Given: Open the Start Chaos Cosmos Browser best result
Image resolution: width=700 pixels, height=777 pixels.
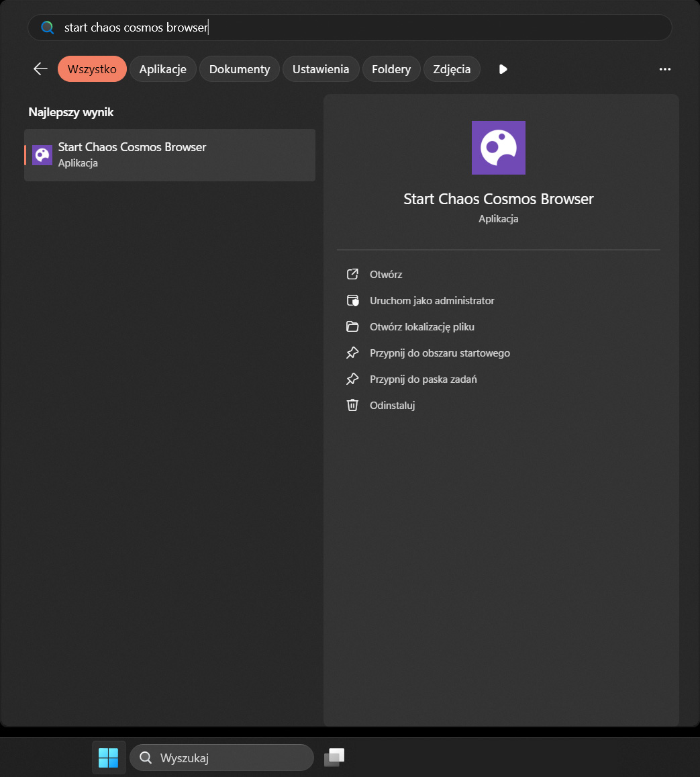Looking at the screenshot, I should click(x=170, y=155).
